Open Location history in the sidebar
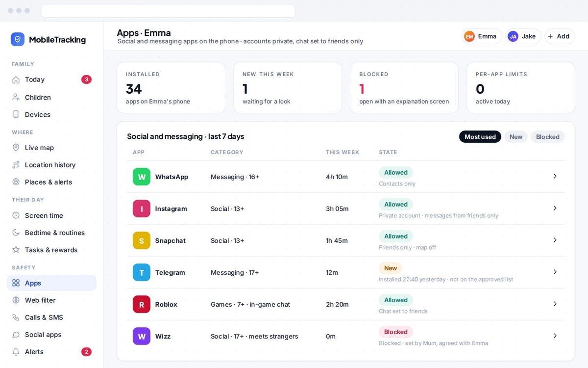 pos(51,165)
